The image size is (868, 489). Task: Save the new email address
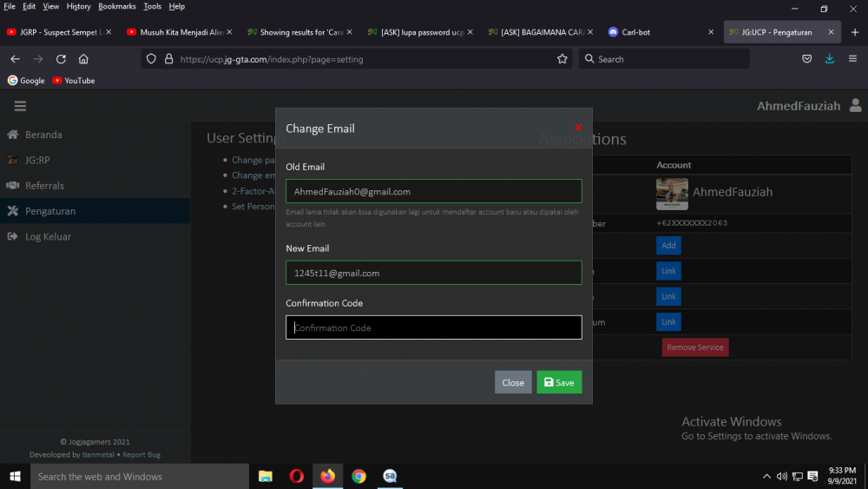[559, 382]
